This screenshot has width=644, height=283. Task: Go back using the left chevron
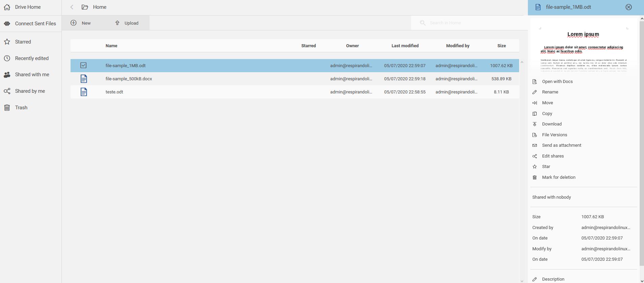pyautogui.click(x=72, y=7)
